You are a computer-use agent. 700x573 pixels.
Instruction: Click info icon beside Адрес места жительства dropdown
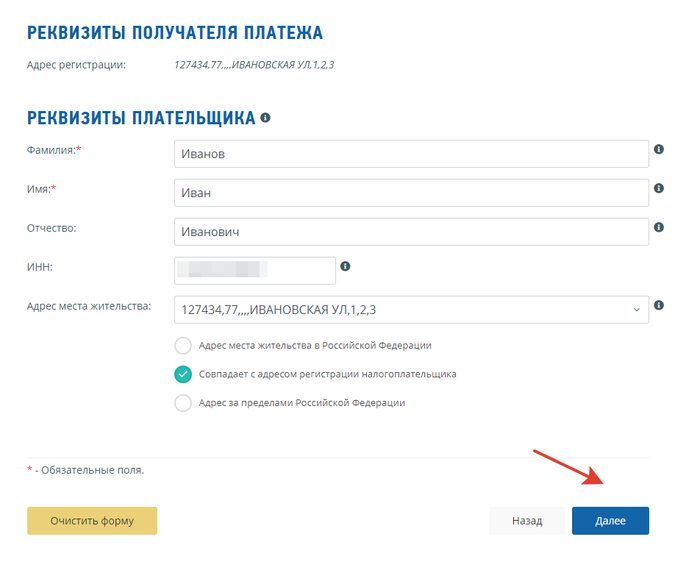click(658, 305)
